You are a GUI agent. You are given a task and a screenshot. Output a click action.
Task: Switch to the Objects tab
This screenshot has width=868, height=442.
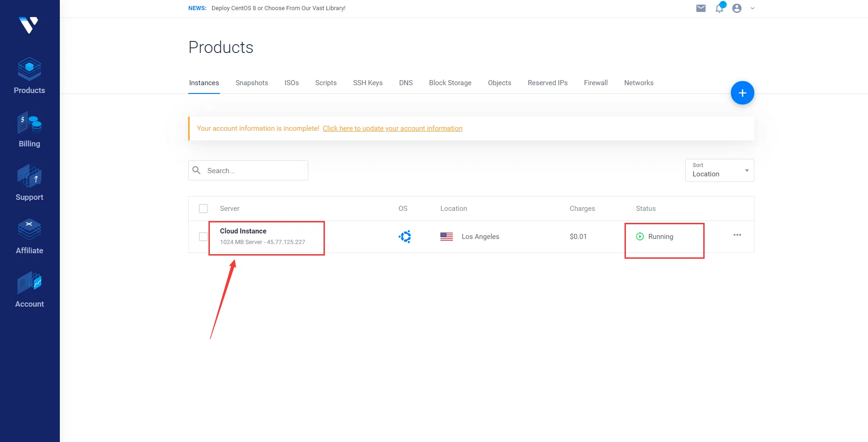pos(499,83)
